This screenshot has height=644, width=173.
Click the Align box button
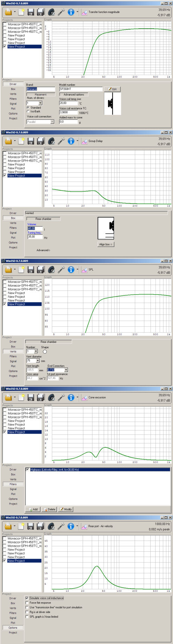(105, 245)
